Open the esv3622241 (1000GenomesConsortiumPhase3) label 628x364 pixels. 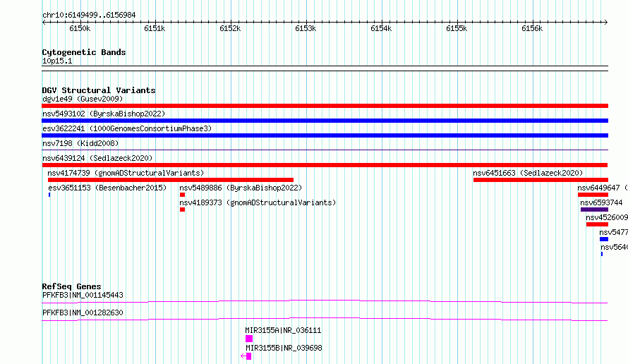pos(127,128)
